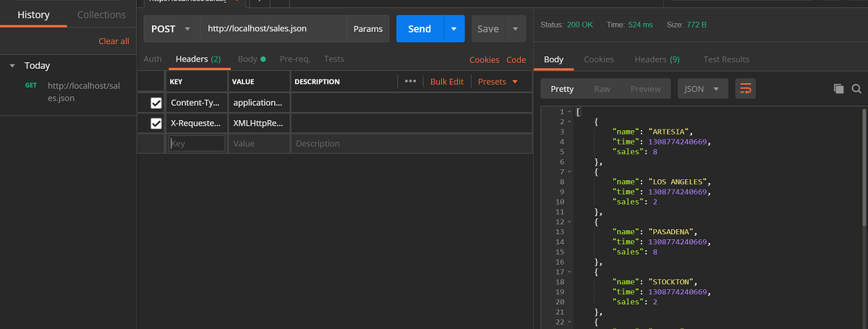This screenshot has height=329, width=868.
Task: Select the Pretty view mode
Action: [562, 89]
